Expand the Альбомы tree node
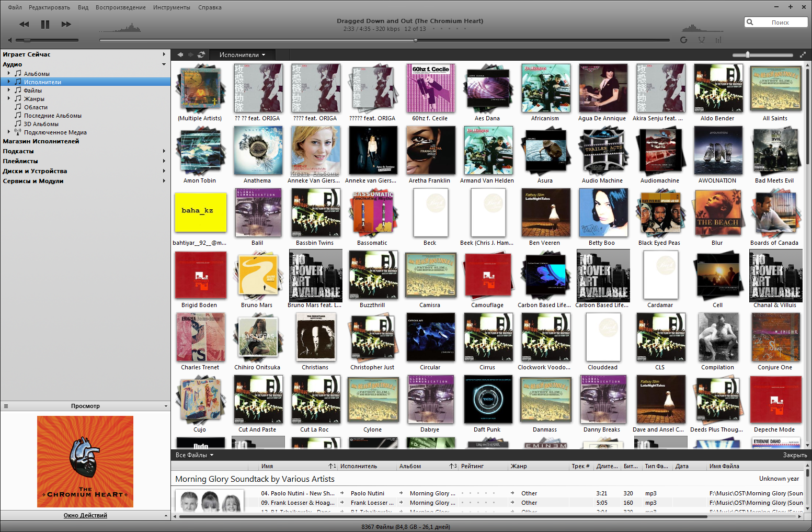The image size is (812, 532). pyautogui.click(x=9, y=73)
